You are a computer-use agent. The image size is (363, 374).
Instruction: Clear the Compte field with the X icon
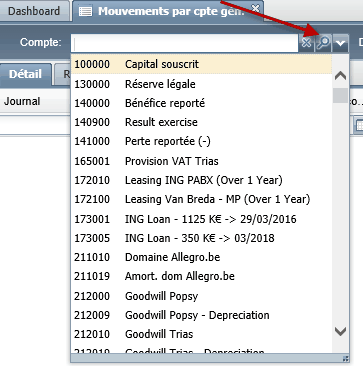(306, 43)
